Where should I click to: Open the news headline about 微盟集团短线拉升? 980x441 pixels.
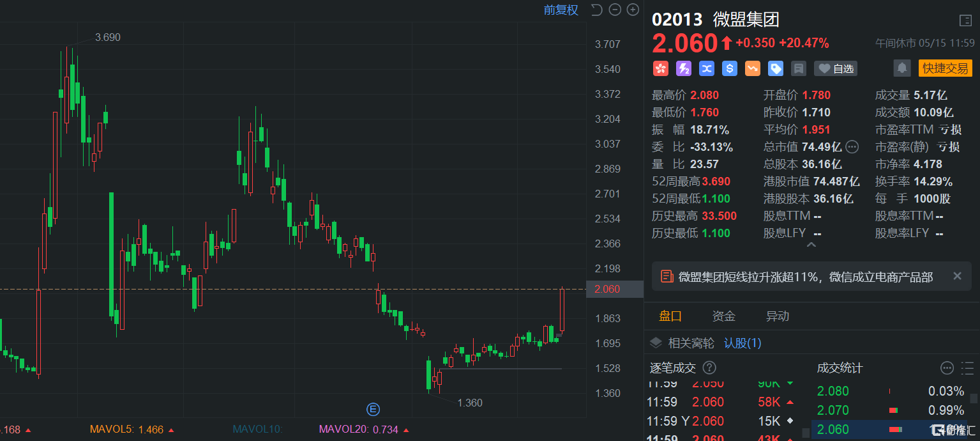pyautogui.click(x=806, y=277)
